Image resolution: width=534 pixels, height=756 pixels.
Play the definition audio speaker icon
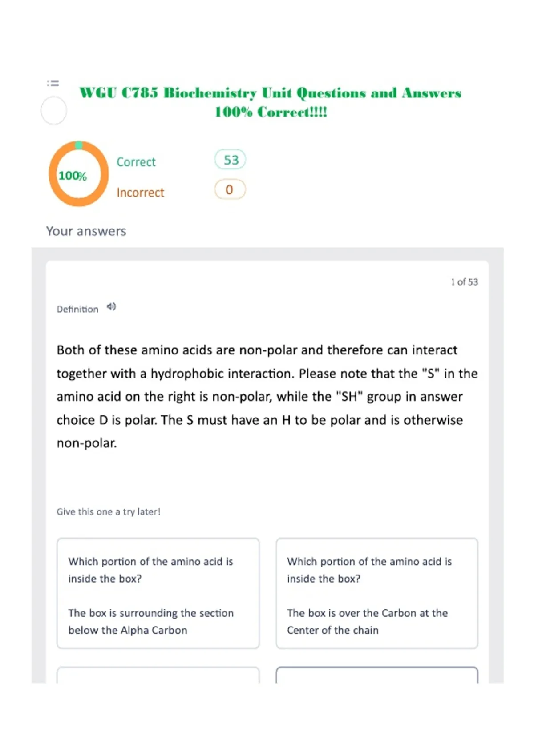click(111, 306)
